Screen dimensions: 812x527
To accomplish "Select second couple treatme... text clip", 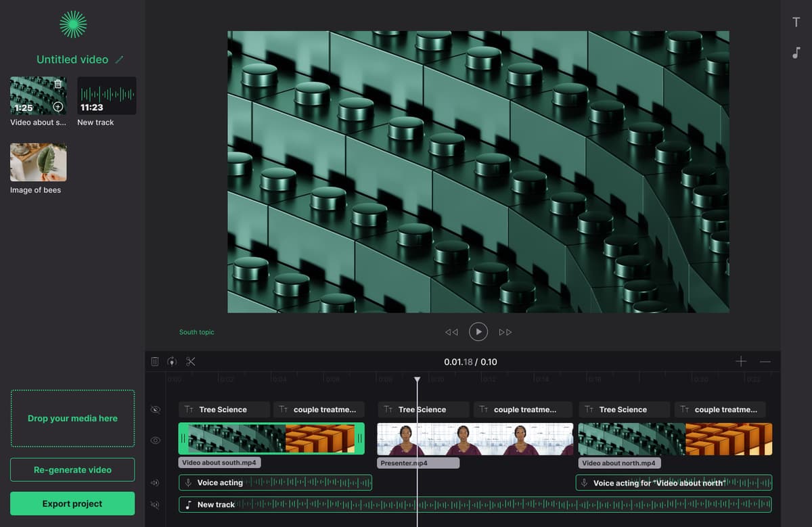I will pyautogui.click(x=523, y=409).
